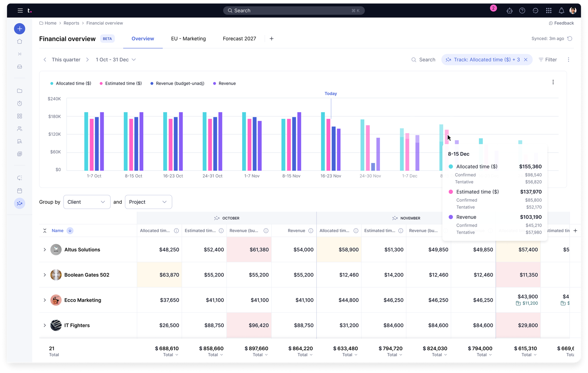Click the global Search field in top bar
Image resolution: width=588 pixels, height=373 pixels.
coord(294,11)
